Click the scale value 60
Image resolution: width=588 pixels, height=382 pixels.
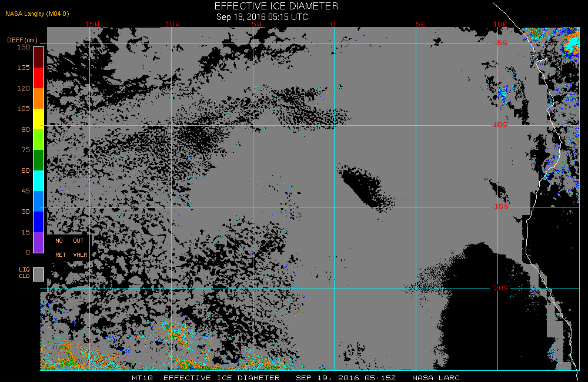coord(25,170)
